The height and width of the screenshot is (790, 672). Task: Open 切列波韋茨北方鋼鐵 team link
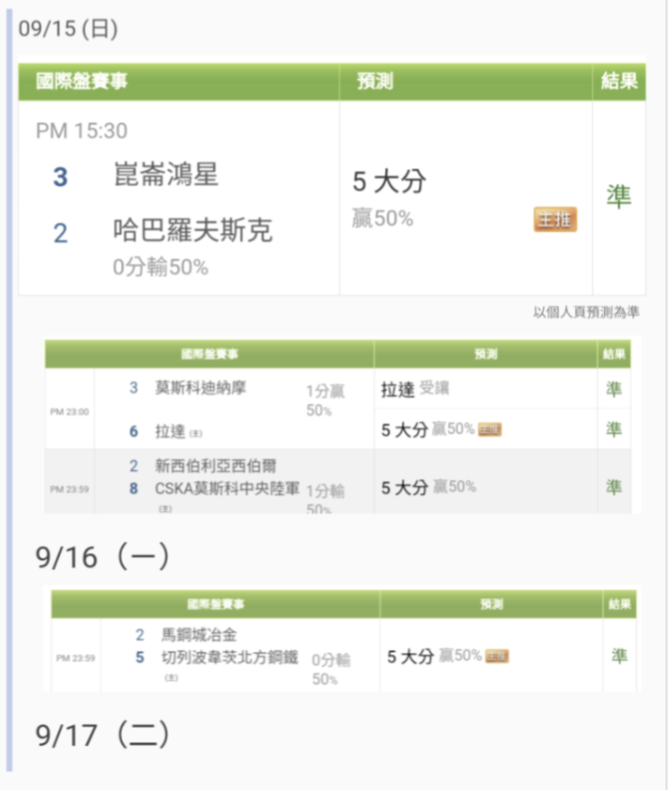tap(230, 657)
